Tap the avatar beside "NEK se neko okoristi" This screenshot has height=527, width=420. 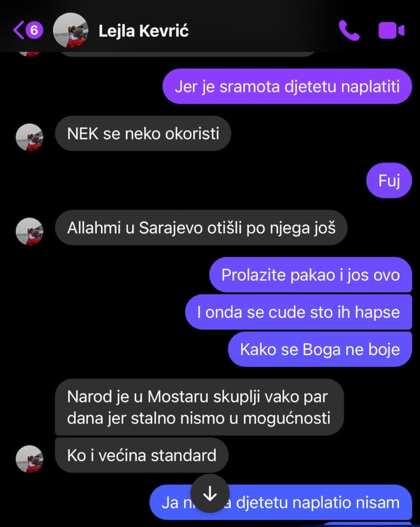(29, 137)
